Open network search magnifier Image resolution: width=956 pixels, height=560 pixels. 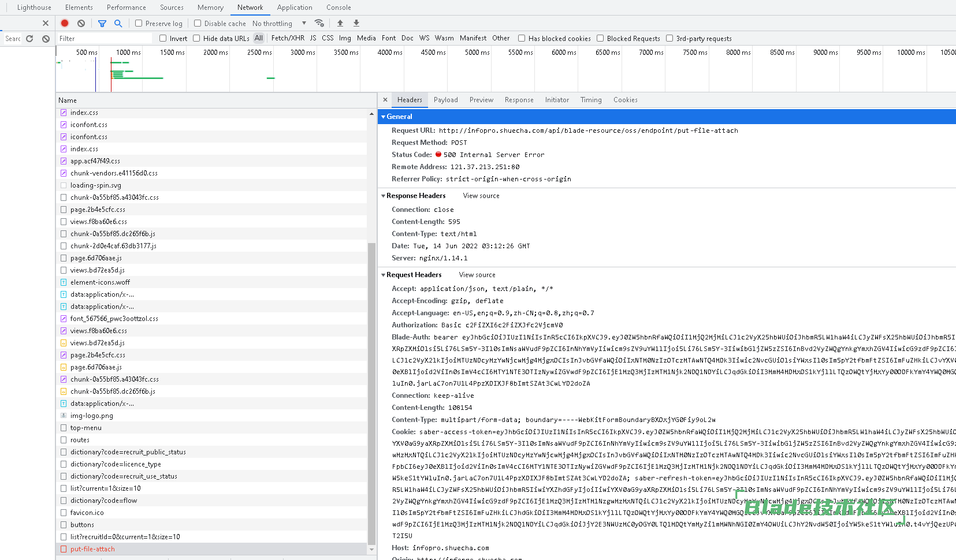click(x=118, y=23)
